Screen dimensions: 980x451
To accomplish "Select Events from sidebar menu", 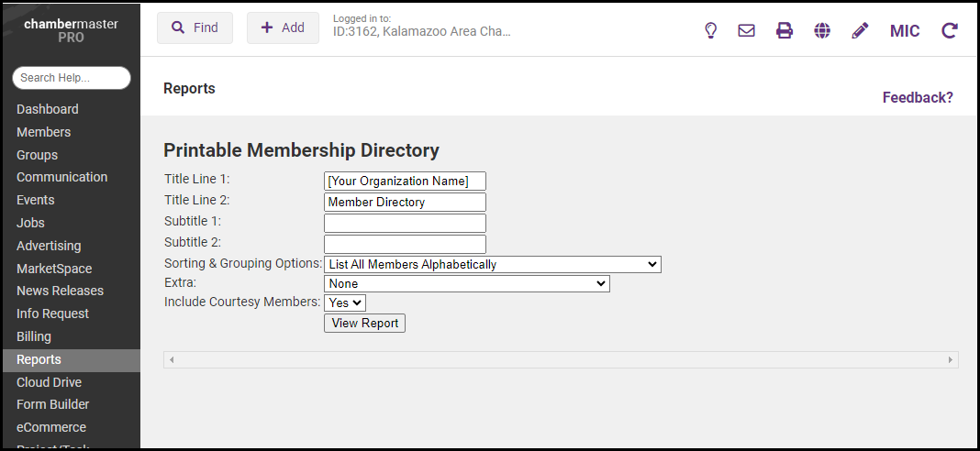I will 36,200.
